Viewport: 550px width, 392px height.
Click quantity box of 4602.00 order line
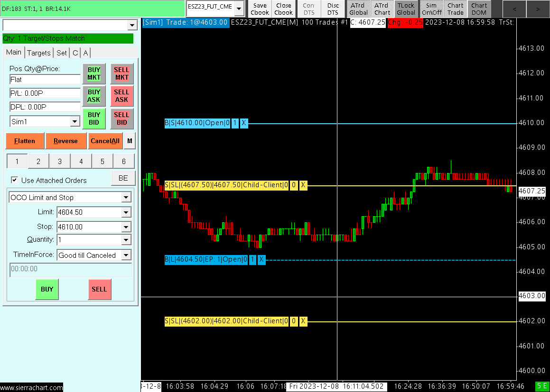point(294,321)
